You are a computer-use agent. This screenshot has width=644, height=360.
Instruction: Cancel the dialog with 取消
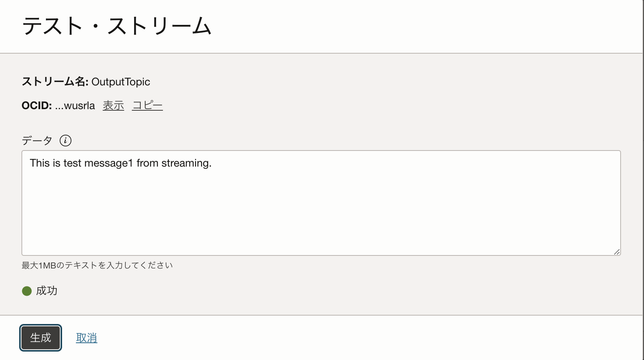point(86,337)
